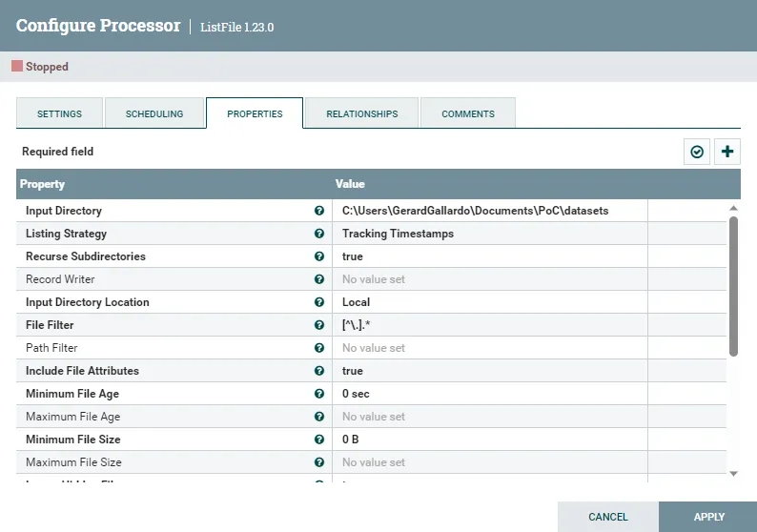The height and width of the screenshot is (532, 757).
Task: Click help icon beside File Filter
Action: [319, 325]
